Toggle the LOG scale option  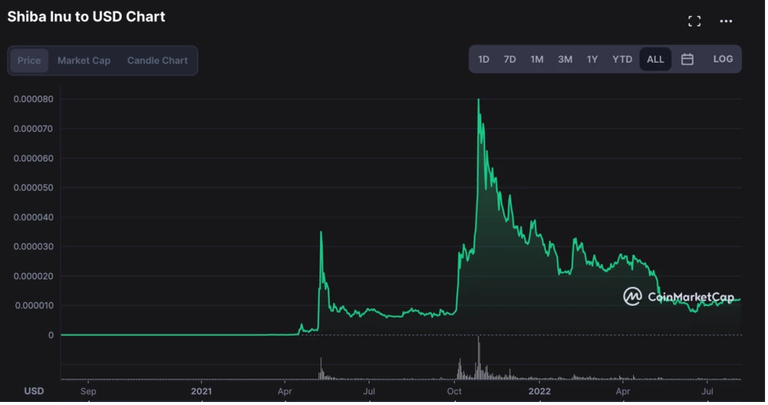pyautogui.click(x=723, y=59)
